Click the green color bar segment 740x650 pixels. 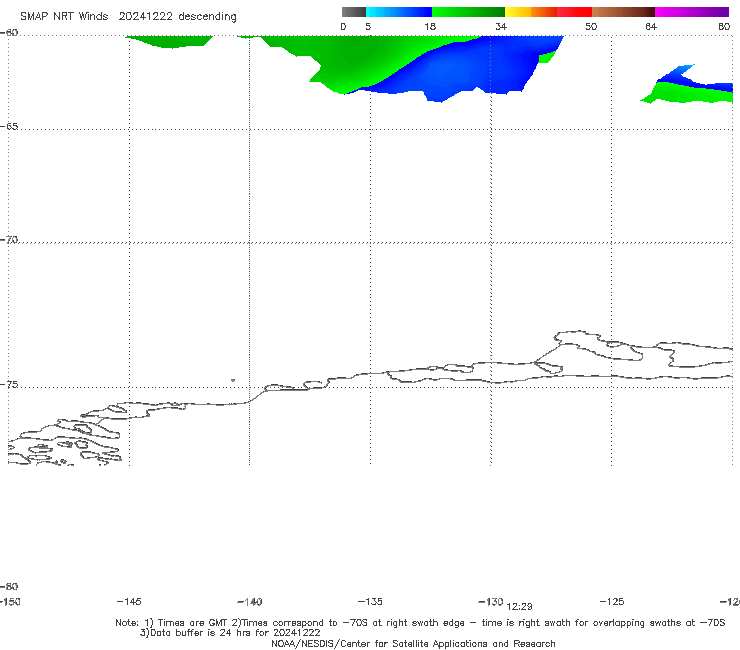[468, 12]
